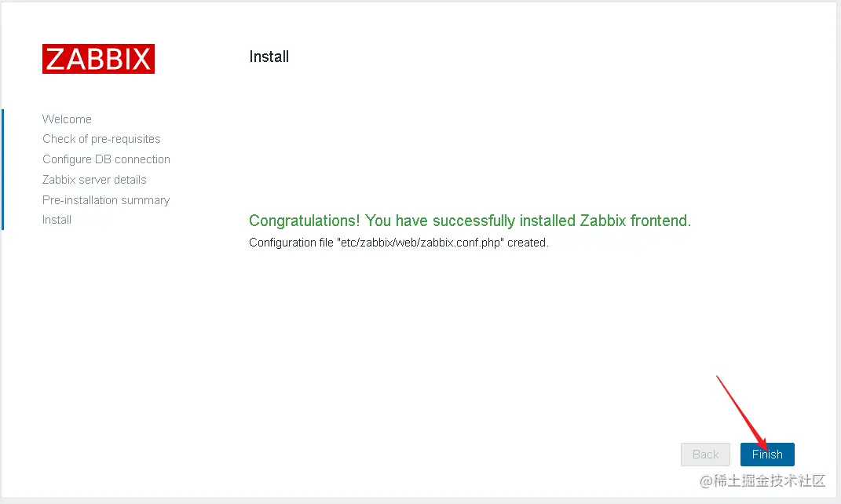841x504 pixels.
Task: Click the greyed-out Back button
Action: click(x=705, y=455)
